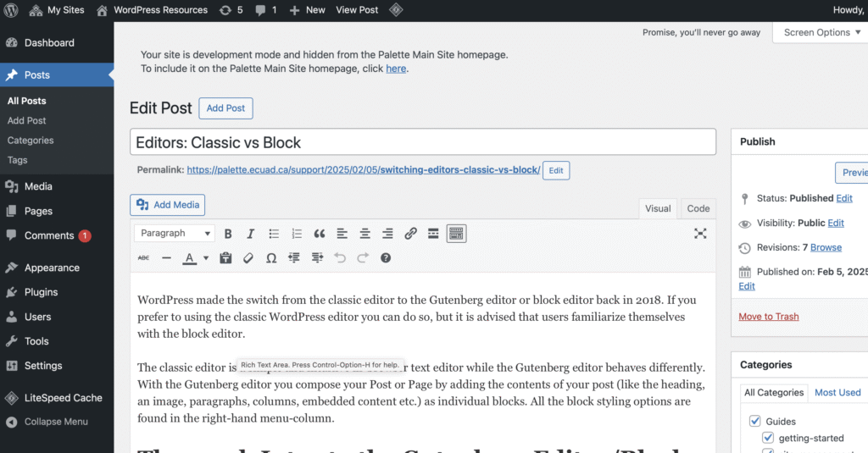This screenshot has width=868, height=453.
Task: Open the Paragraph format dropdown
Action: click(175, 234)
